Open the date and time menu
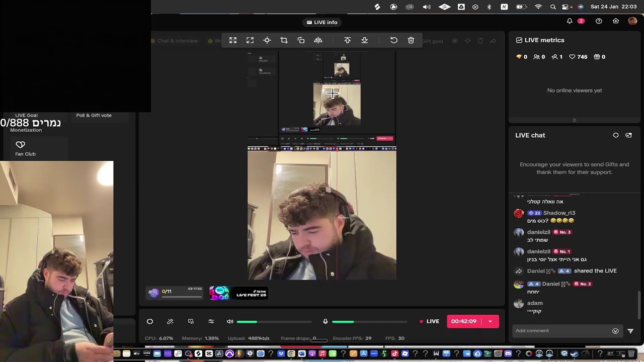This screenshot has width=644, height=362. [x=613, y=7]
